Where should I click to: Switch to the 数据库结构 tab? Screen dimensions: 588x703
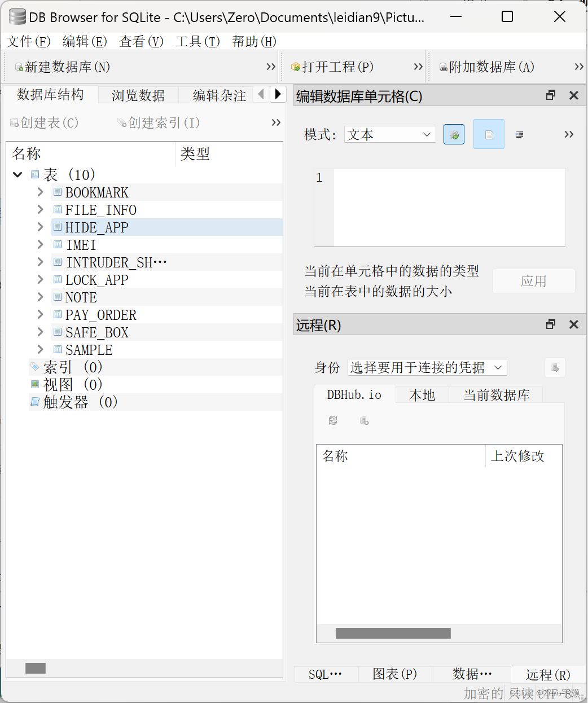pyautogui.click(x=50, y=94)
